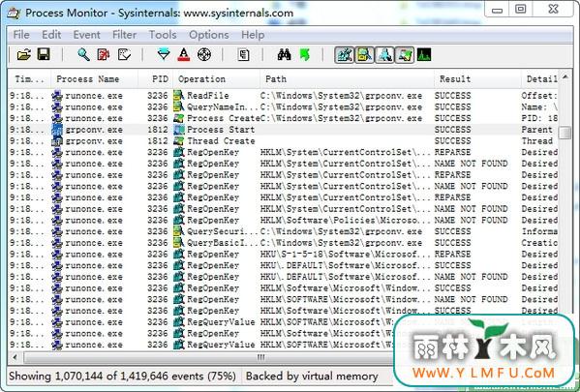Viewport: 580px width, 392px height.
Task: Click the Process Name column header
Action: point(94,78)
